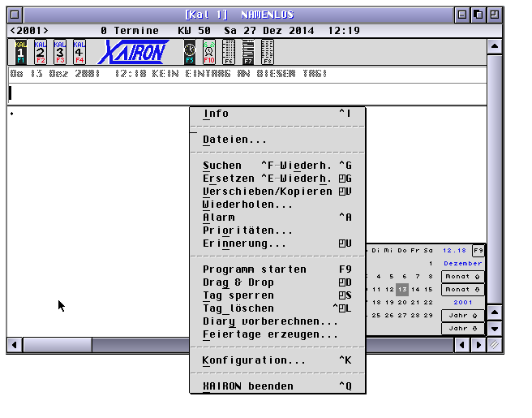Select day 14 in mini calendar
Screen dimensions: 532x418
(x=415, y=290)
